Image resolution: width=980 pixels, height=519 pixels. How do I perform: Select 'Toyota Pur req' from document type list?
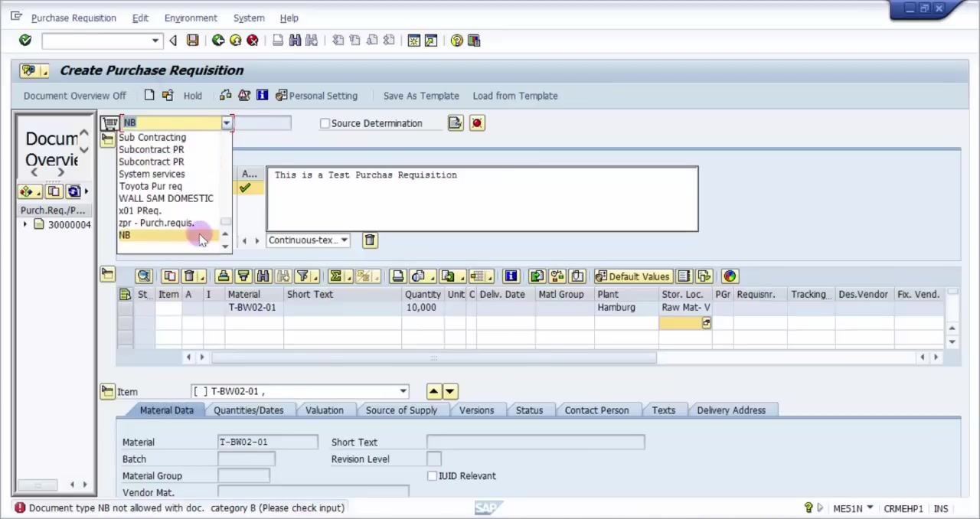click(x=150, y=187)
